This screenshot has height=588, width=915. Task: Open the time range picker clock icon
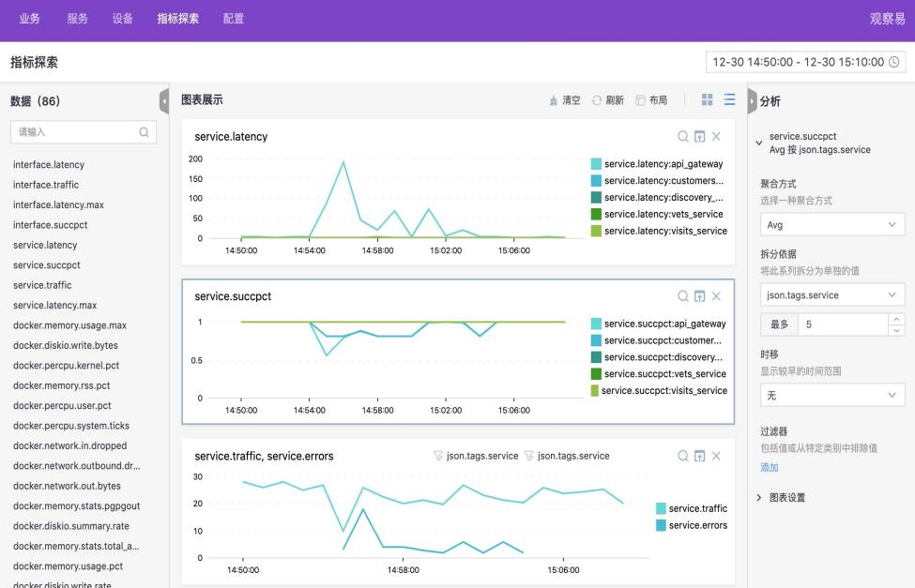894,62
